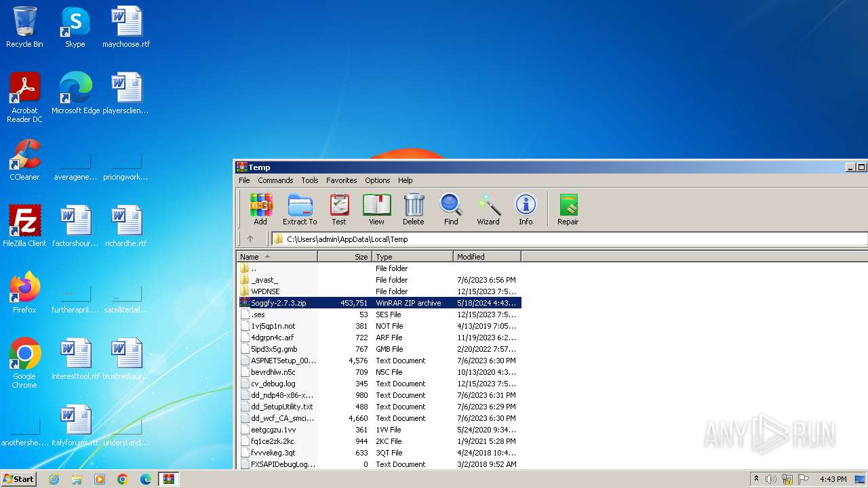Select the FileZilla Client desktop icon
This screenshot has height=488, width=868.
tap(24, 226)
